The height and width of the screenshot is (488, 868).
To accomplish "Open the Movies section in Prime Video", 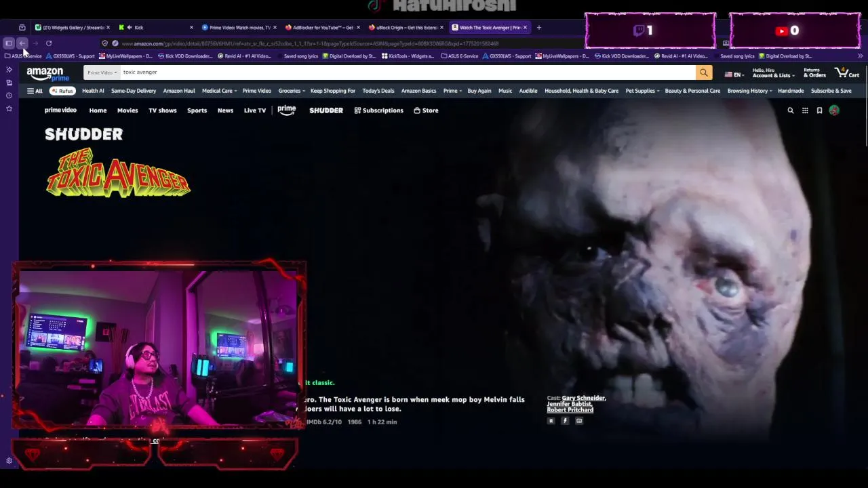I will [127, 110].
